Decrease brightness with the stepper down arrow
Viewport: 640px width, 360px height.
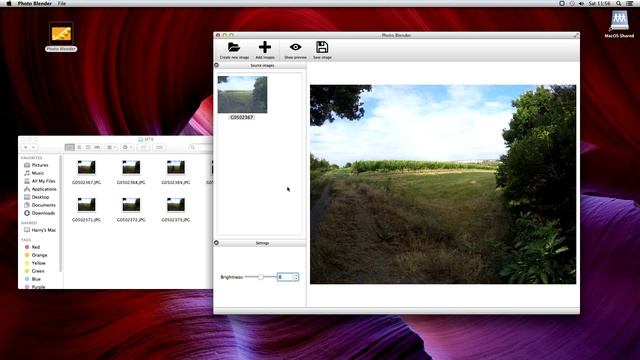tap(296, 279)
